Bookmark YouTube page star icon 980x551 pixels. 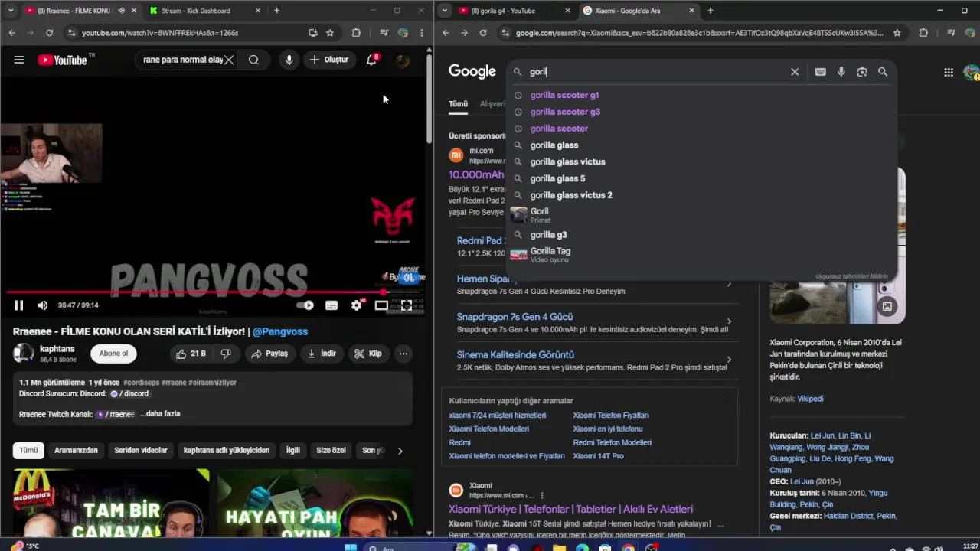330,33
